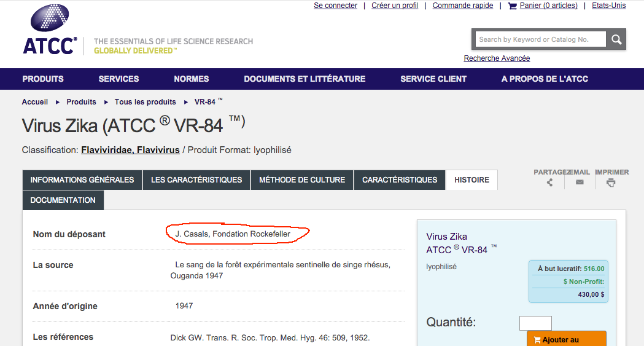This screenshot has width=644, height=346.
Task: Click the Année d'origine label
Action: pyautogui.click(x=65, y=306)
